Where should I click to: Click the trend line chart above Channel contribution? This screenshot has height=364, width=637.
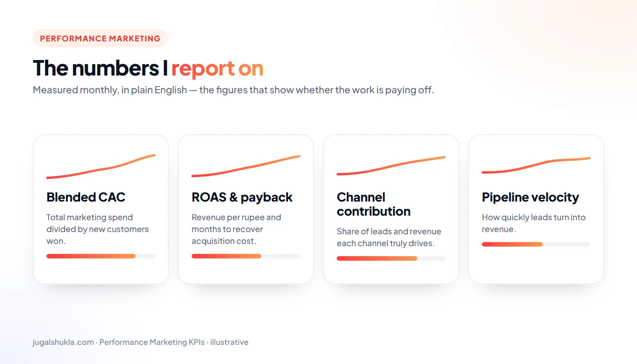[x=391, y=166]
